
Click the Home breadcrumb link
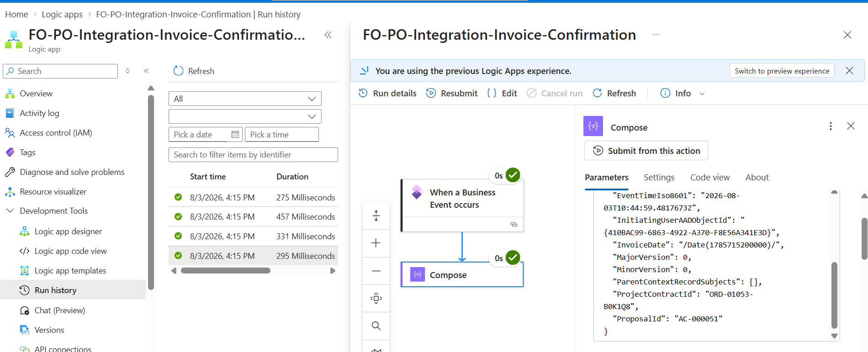(16, 15)
